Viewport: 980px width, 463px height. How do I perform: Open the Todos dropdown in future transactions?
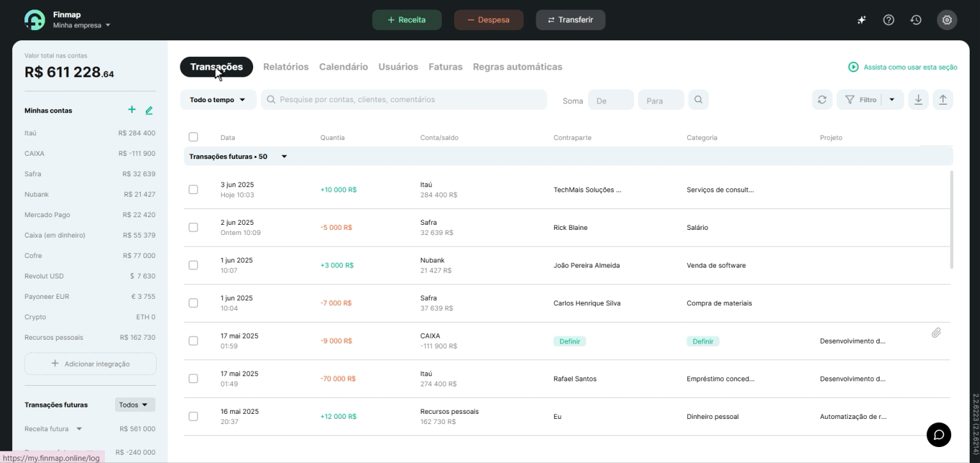click(135, 405)
